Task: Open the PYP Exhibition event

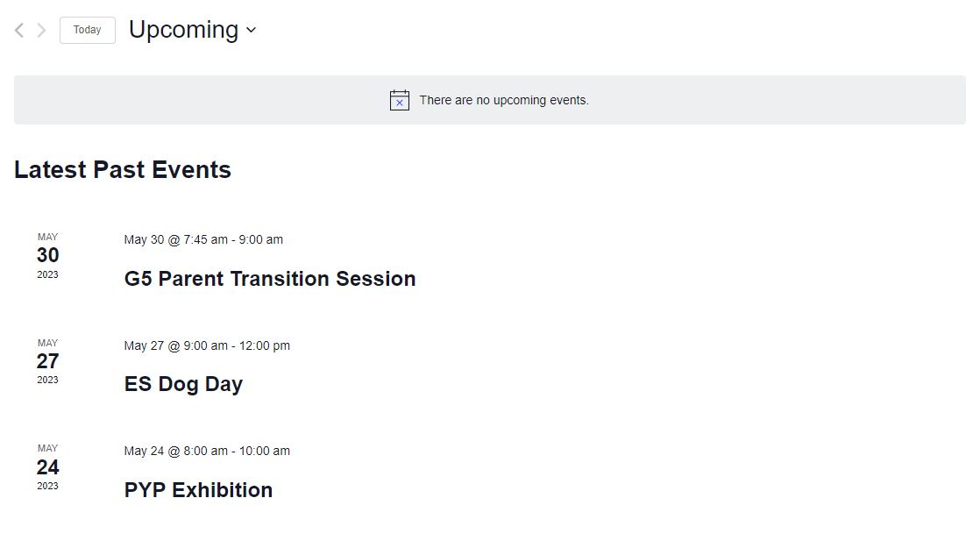Action: (198, 490)
